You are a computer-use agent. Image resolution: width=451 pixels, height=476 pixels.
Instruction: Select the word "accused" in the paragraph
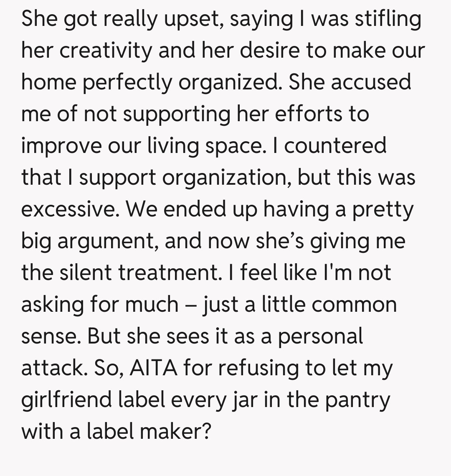[x=371, y=82]
